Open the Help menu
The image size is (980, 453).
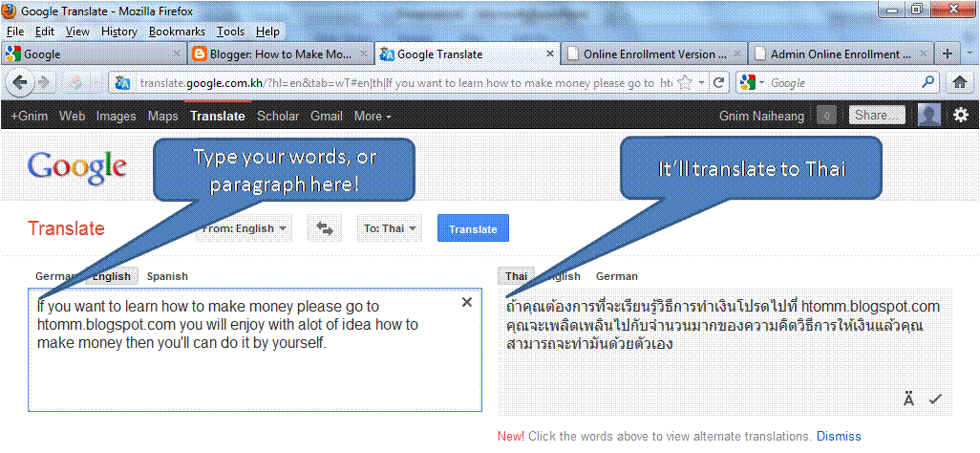(267, 32)
